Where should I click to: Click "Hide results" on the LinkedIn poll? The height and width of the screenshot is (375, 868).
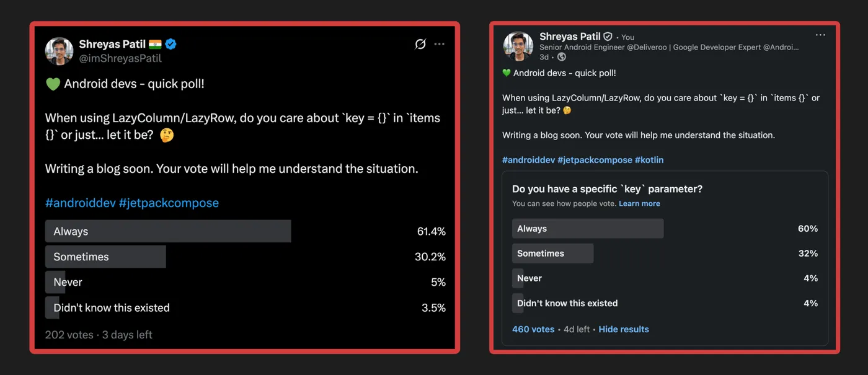coord(624,329)
